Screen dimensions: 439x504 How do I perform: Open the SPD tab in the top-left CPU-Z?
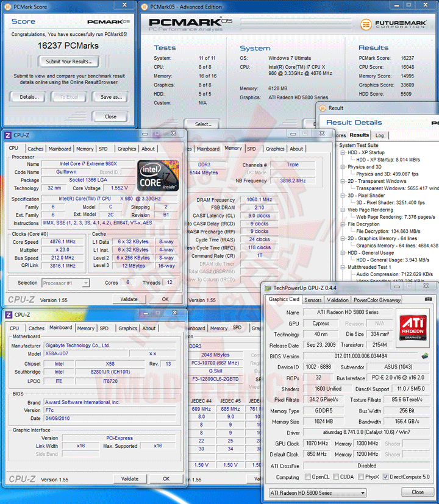point(103,149)
